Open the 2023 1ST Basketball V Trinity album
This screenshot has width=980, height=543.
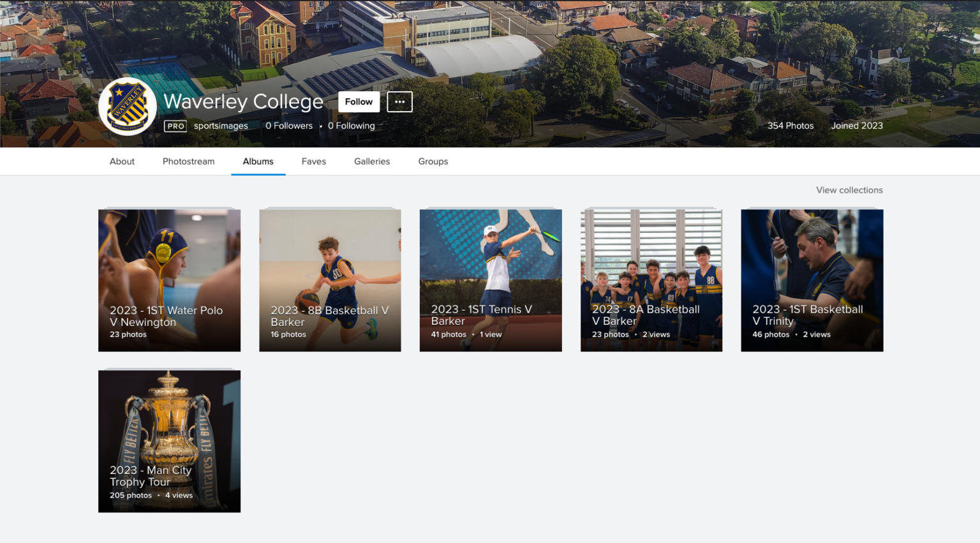tap(812, 279)
